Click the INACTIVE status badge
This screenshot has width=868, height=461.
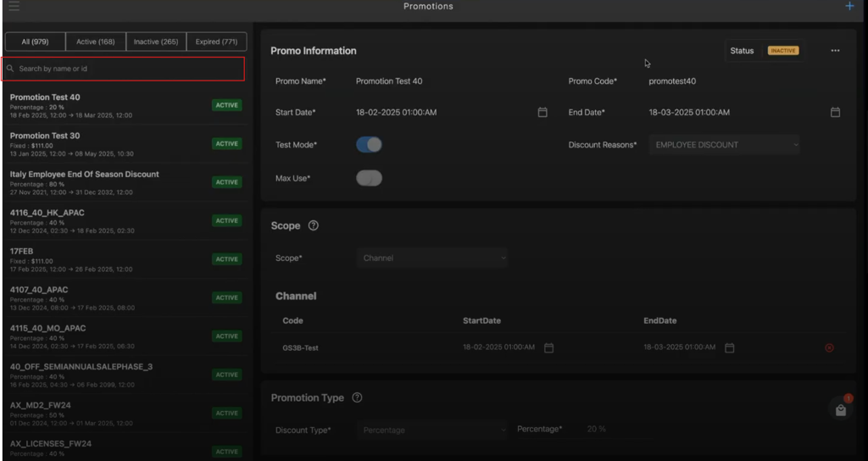pyautogui.click(x=782, y=50)
